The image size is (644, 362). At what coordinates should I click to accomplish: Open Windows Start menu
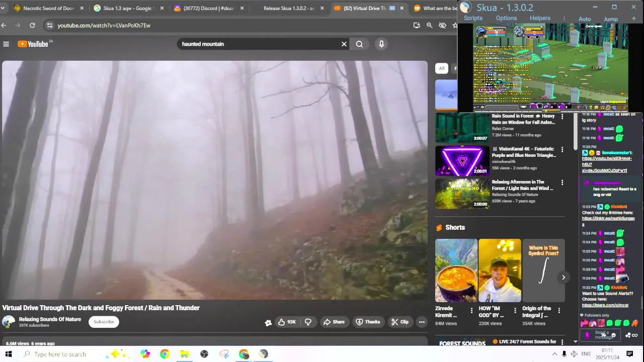point(9,354)
